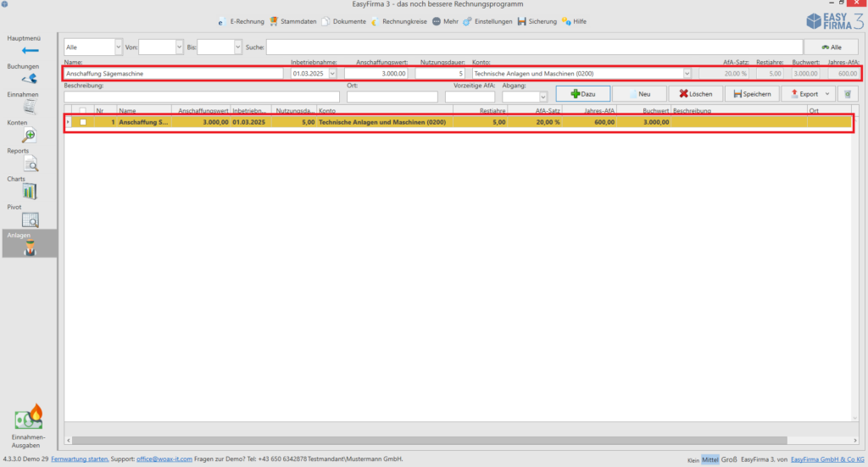
Task: Click the scroll right arrow of horizontal scrollbar
Action: click(855, 441)
